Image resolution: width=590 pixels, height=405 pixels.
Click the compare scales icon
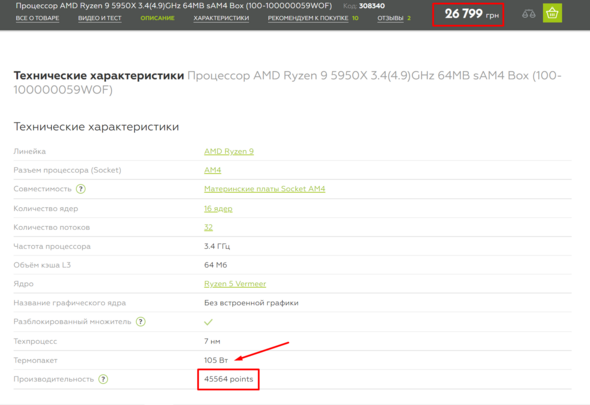[529, 14]
